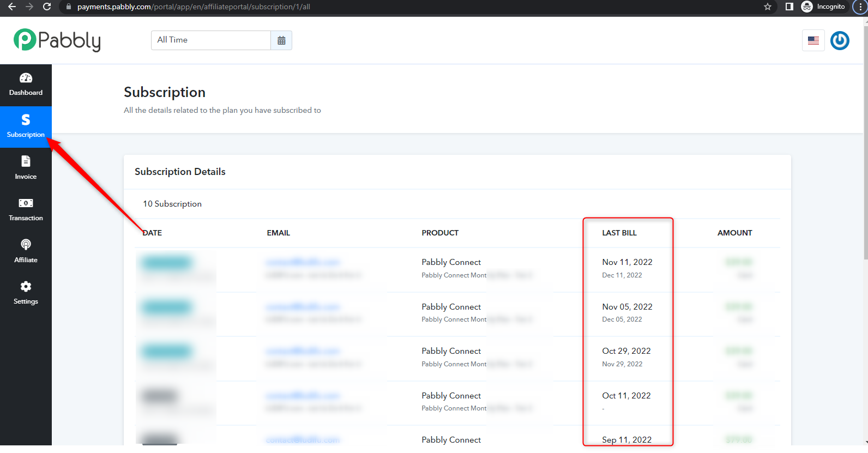Screen dimensions: 868x453
Task: Click the Pabbly logo
Action: [57, 40]
